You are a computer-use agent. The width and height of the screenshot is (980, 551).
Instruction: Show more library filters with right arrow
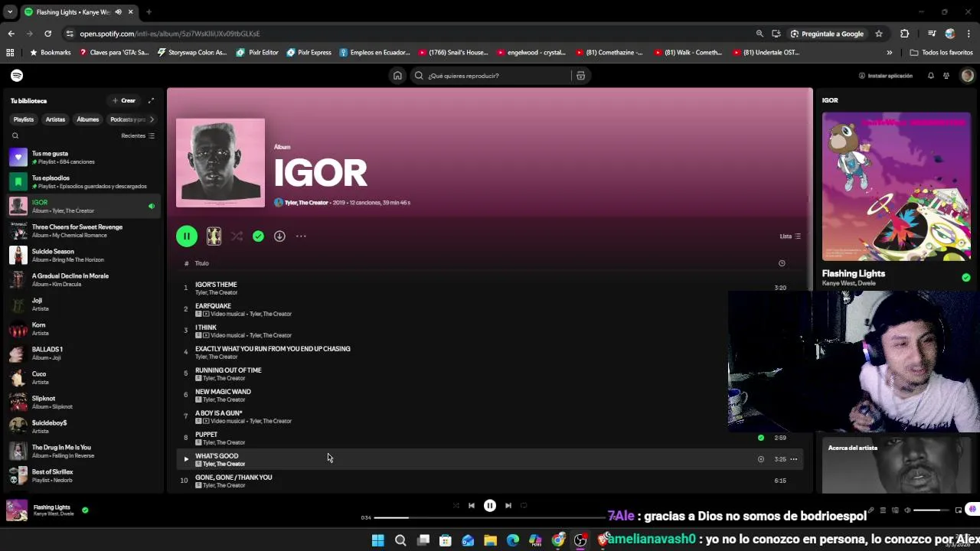pyautogui.click(x=152, y=119)
